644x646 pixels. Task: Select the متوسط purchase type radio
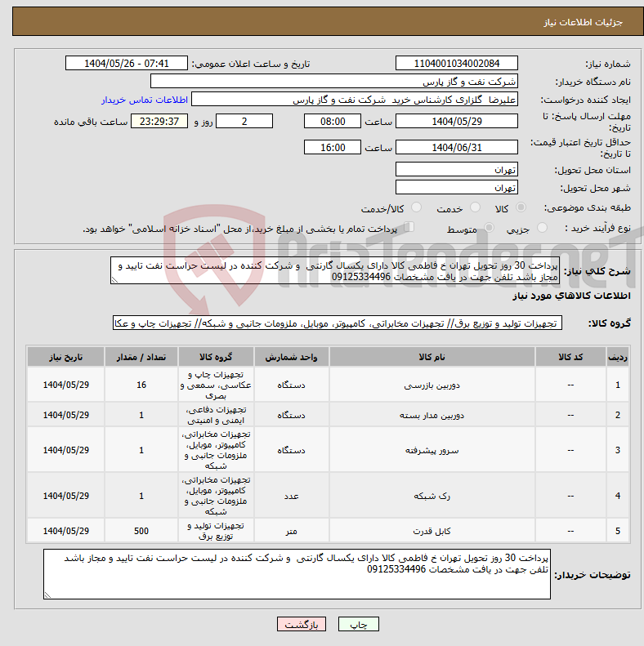click(x=489, y=227)
